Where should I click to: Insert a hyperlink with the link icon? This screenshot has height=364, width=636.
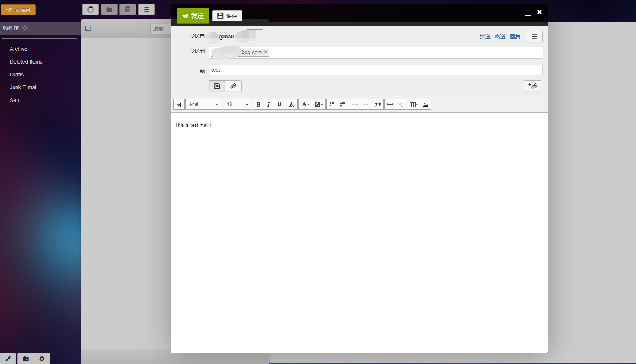click(x=390, y=104)
